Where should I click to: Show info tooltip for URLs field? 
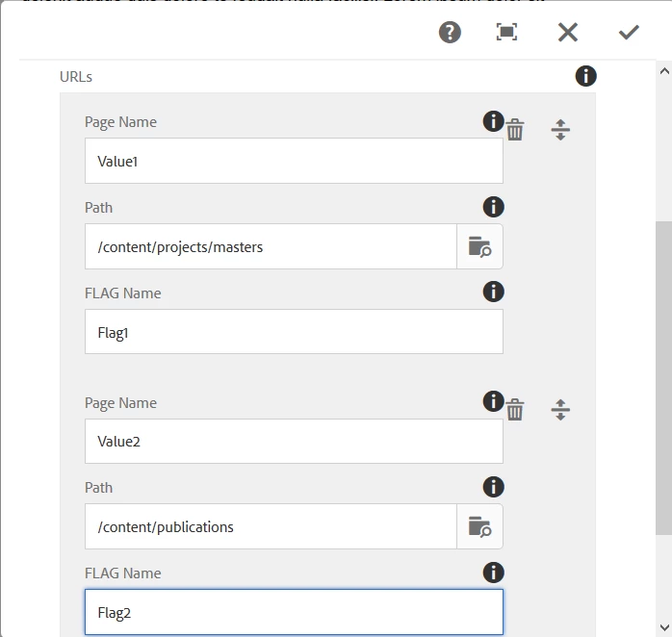585,76
